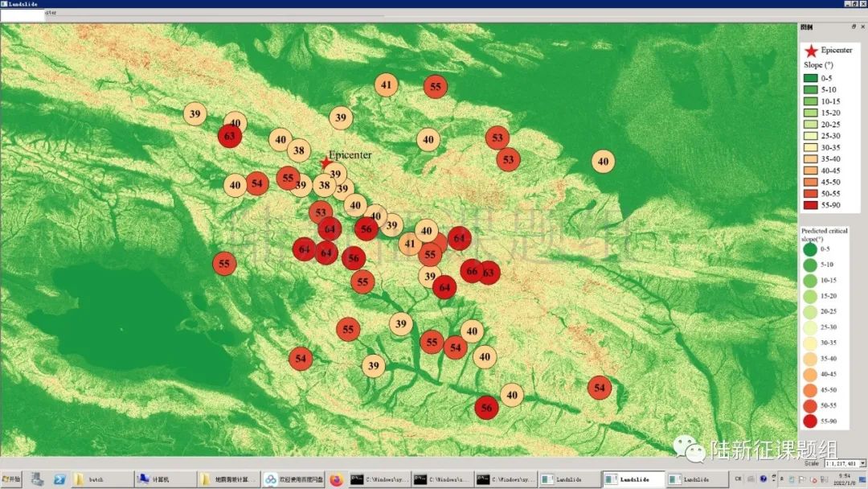Image resolution: width=868 pixels, height=489 pixels.
Task: Open the Windows Start button
Action: pos(12,479)
